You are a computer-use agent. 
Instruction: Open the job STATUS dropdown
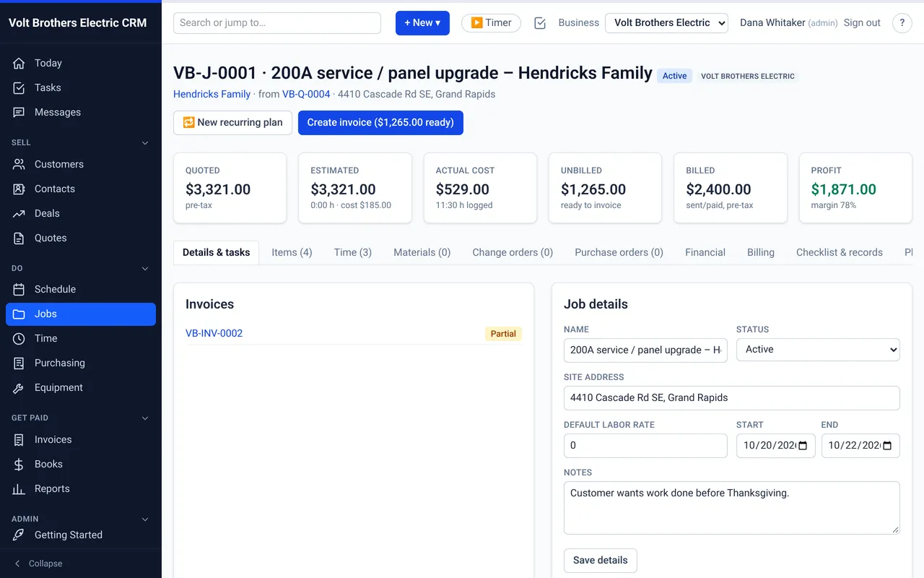[818, 350]
